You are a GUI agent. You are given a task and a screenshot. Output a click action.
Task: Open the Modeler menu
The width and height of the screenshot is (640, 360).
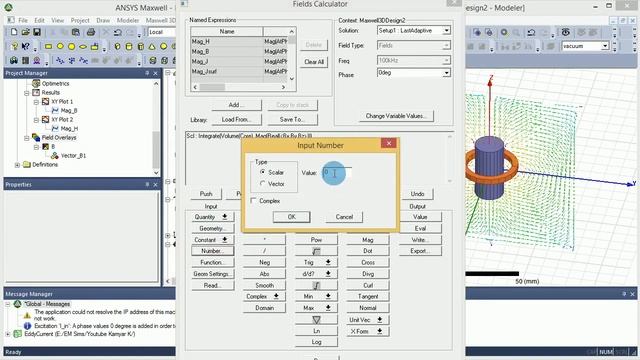(128, 20)
